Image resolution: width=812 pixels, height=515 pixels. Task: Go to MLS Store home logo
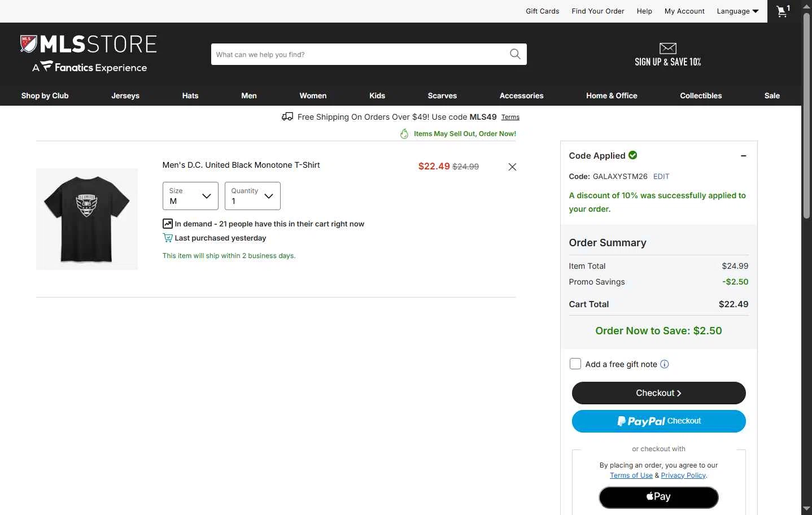[x=89, y=54]
